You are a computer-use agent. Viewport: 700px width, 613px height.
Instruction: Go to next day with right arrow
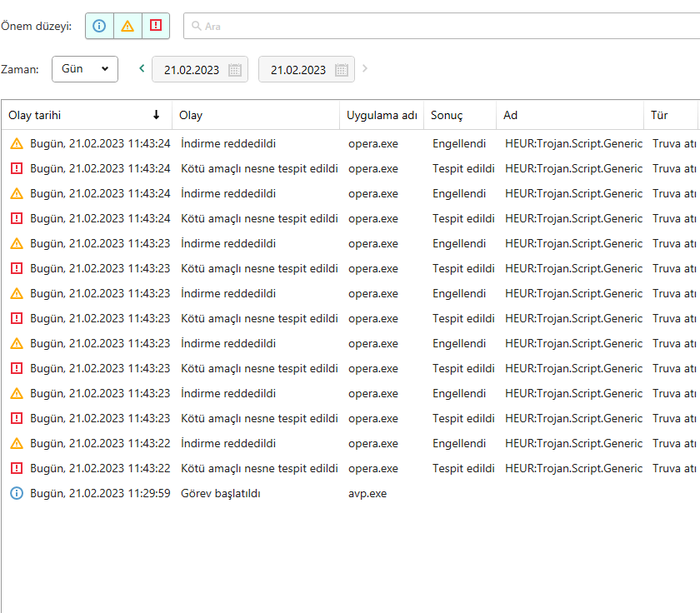tap(365, 68)
